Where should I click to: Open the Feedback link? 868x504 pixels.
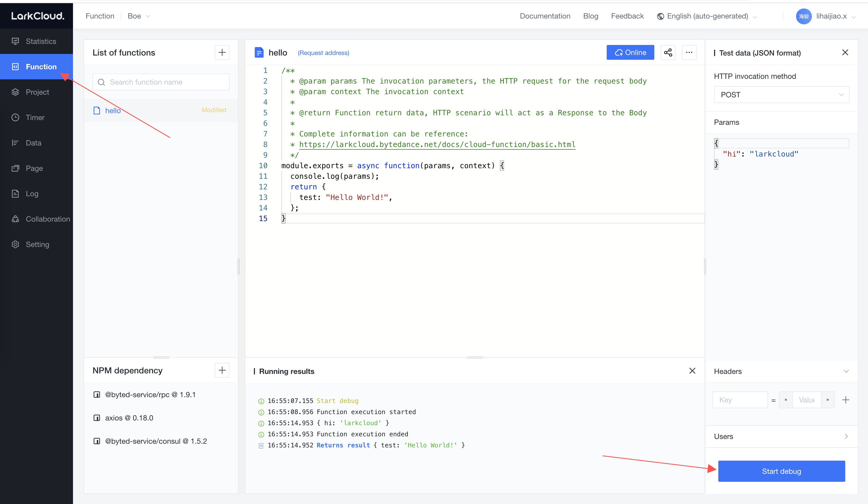pyautogui.click(x=627, y=16)
